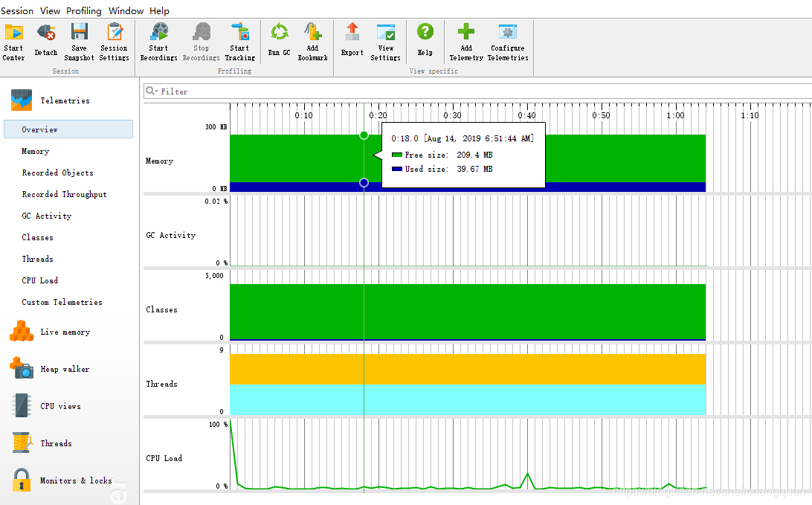Viewport: 812px width, 505px height.
Task: Click the orange band in Threads graph
Action: click(x=468, y=370)
